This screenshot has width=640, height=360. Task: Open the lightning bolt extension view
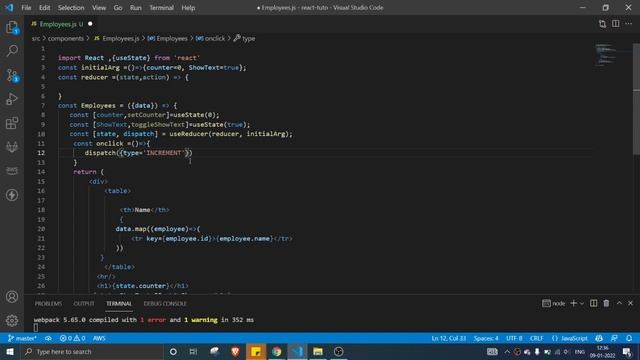pos(12,195)
